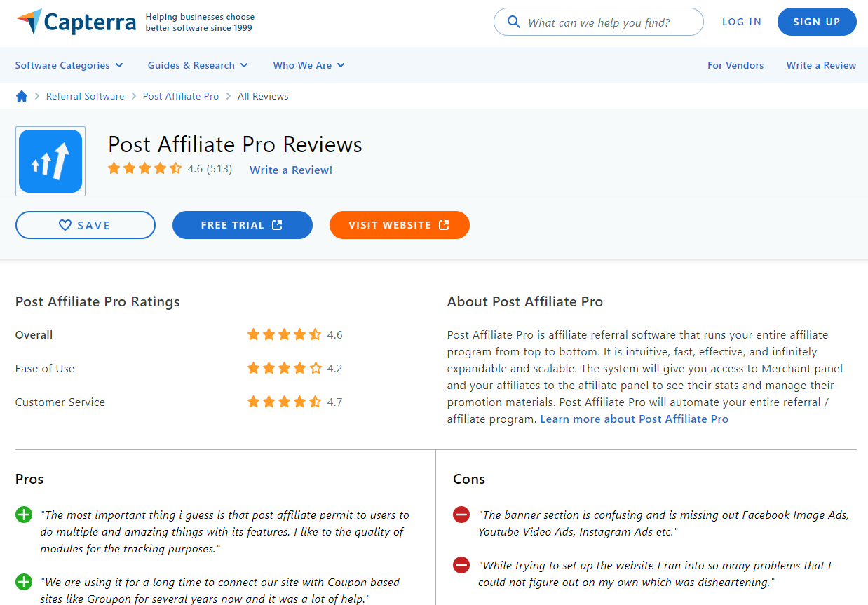This screenshot has height=605, width=868.
Task: Click the Capterra logo
Action: point(75,21)
